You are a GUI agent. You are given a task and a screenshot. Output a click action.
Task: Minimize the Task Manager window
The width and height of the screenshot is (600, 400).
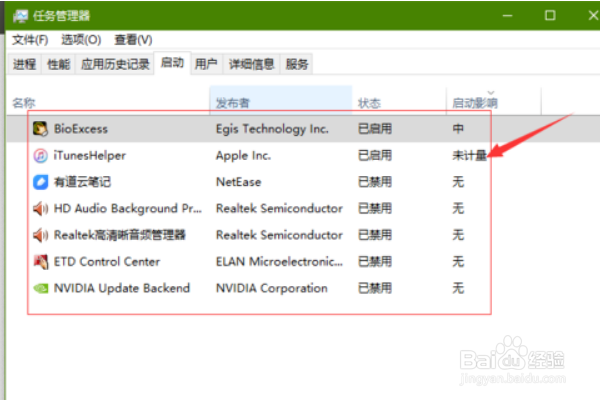[x=507, y=16]
